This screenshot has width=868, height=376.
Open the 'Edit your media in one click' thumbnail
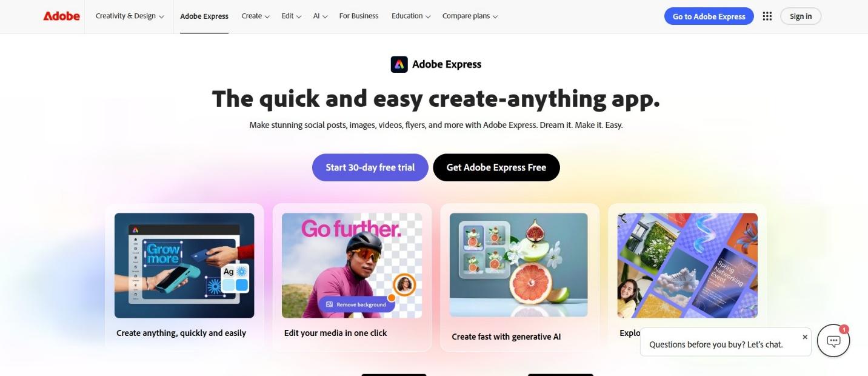point(352,265)
